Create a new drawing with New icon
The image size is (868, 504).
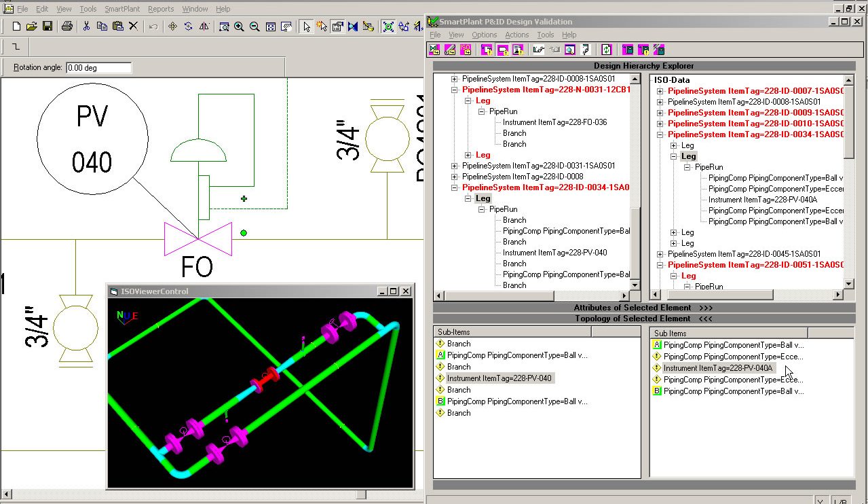17,26
